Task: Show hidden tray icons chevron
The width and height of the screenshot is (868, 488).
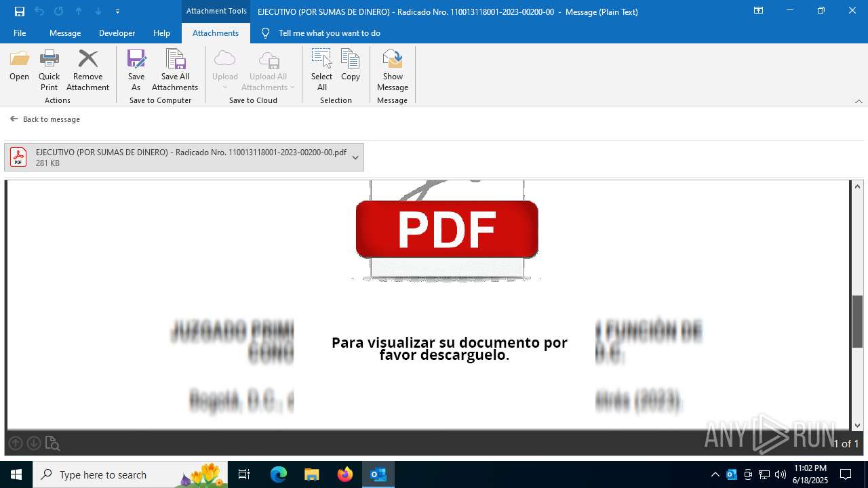Action: tap(715, 474)
